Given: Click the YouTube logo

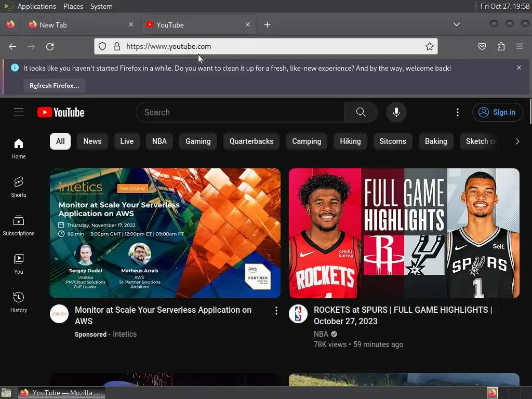Looking at the screenshot, I should [x=61, y=112].
